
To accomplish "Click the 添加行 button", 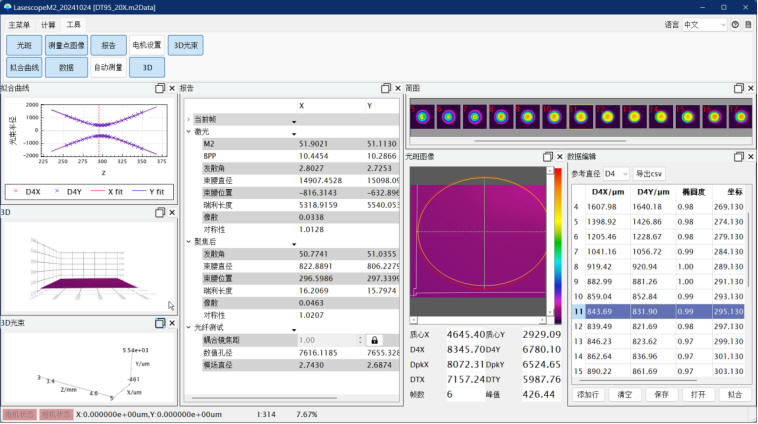I will click(588, 395).
